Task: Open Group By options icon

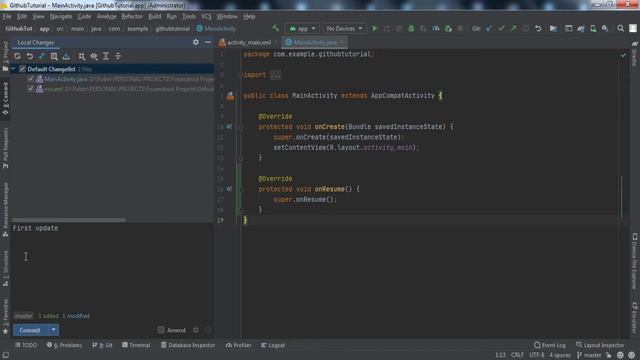Action: 82,56
